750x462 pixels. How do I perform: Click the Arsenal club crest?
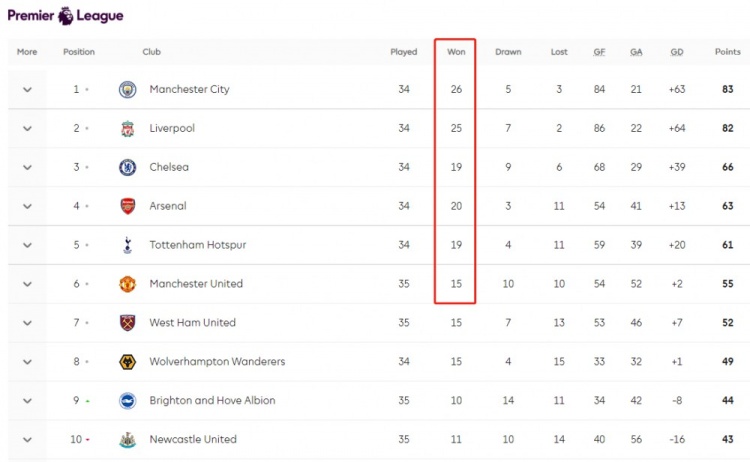click(x=128, y=206)
